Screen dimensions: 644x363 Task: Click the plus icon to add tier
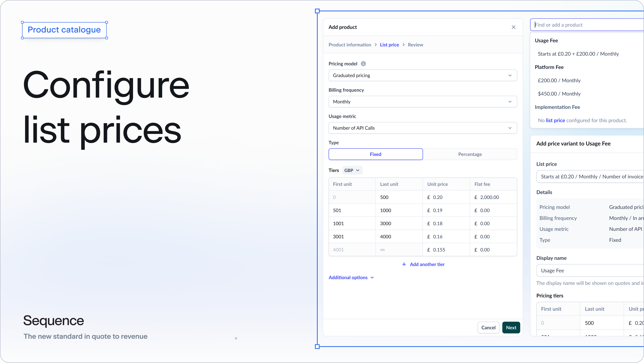point(404,265)
